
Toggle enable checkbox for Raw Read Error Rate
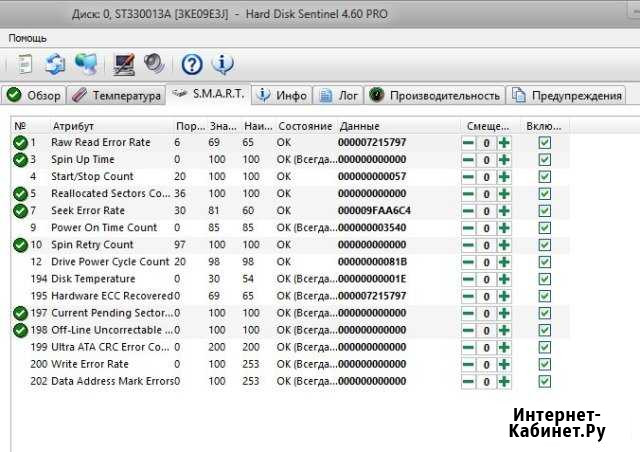544,143
